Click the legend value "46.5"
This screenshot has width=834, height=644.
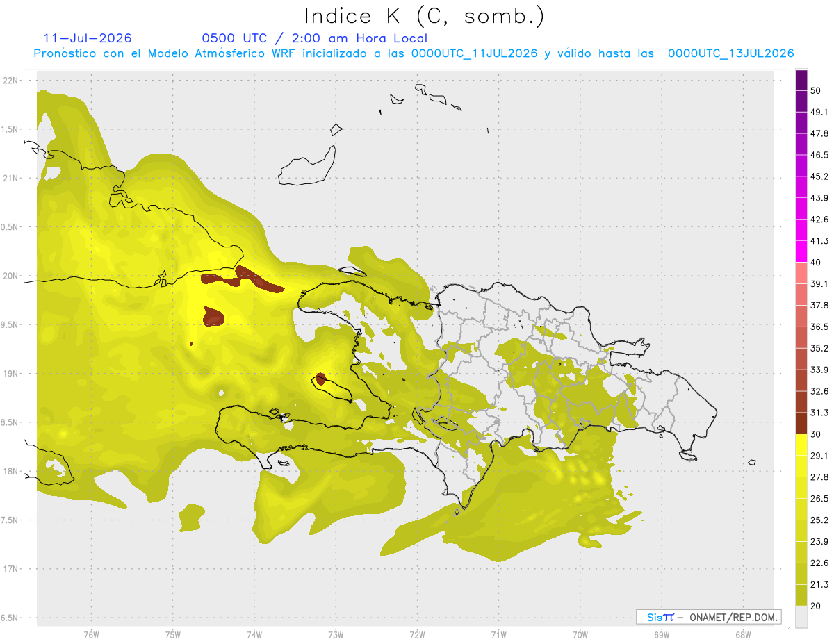[819, 155]
